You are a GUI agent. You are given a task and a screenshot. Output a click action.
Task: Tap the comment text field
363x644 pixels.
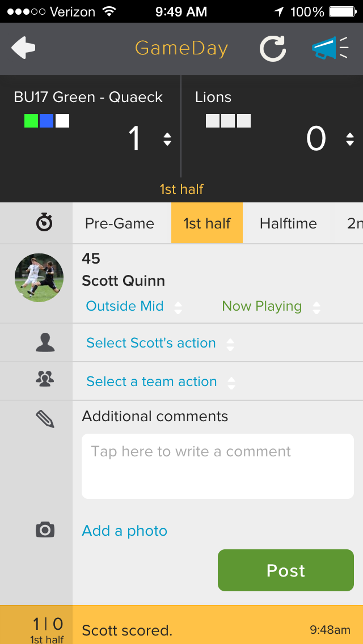coord(218,466)
